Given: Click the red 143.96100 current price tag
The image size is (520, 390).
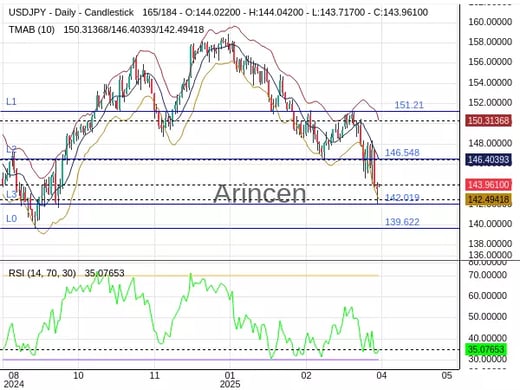Looking at the screenshot, I should [x=489, y=184].
